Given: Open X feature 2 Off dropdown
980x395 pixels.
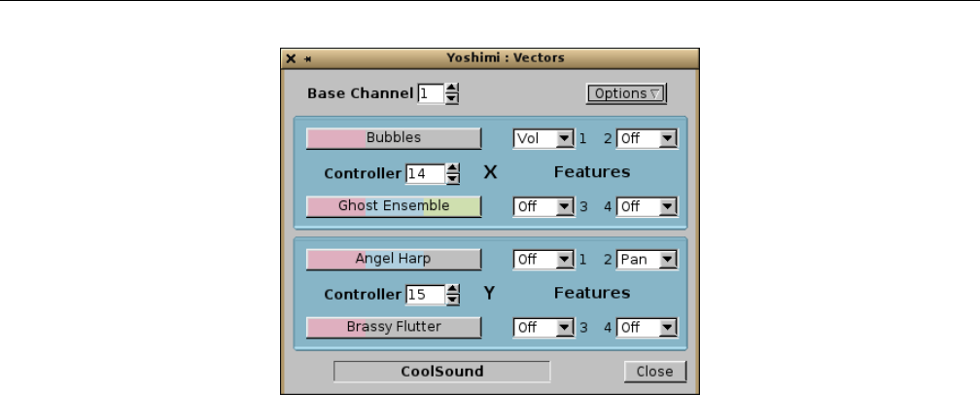Looking at the screenshot, I should click(647, 139).
